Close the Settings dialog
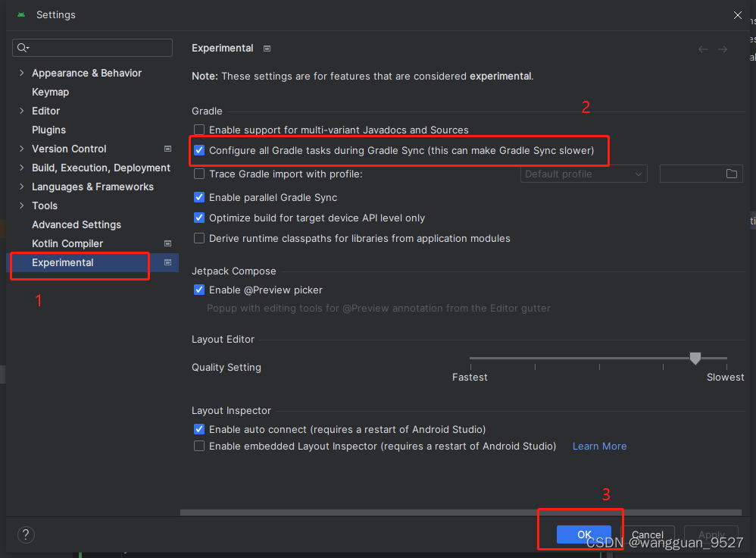The height and width of the screenshot is (558, 756). [738, 15]
